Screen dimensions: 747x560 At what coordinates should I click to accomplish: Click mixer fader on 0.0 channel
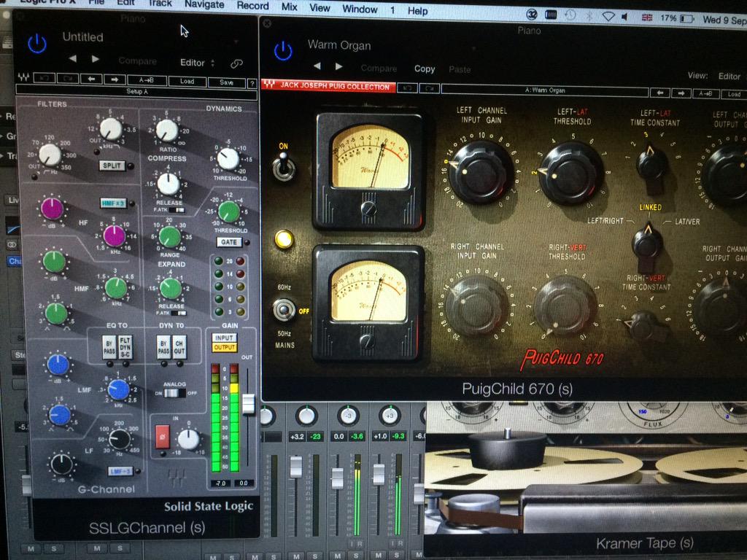[x=337, y=478]
